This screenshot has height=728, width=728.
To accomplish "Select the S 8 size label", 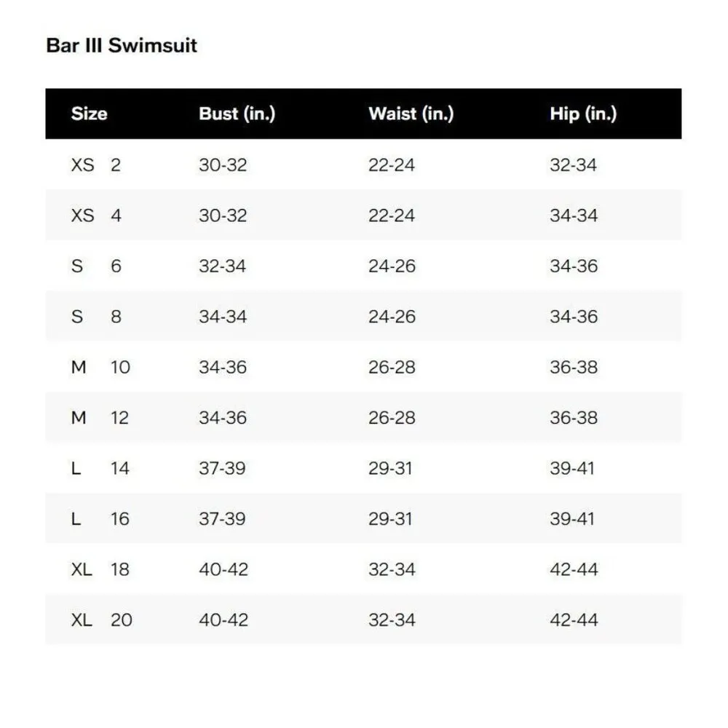I will [x=96, y=317].
